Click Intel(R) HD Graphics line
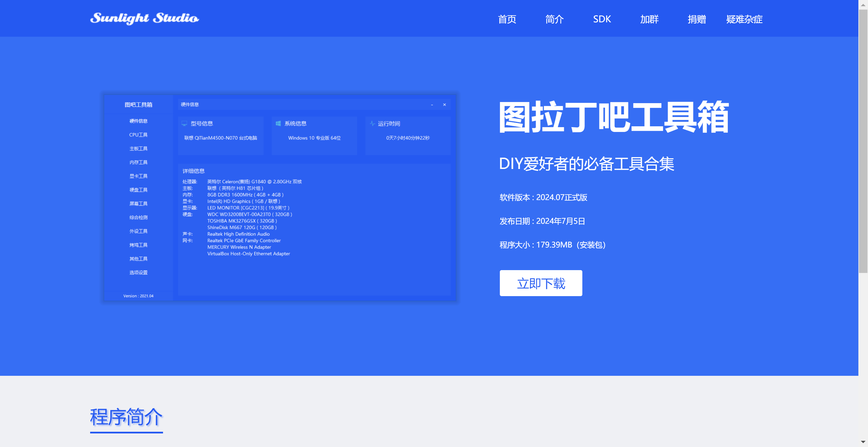Viewport: 868px width, 447px height. 244,201
